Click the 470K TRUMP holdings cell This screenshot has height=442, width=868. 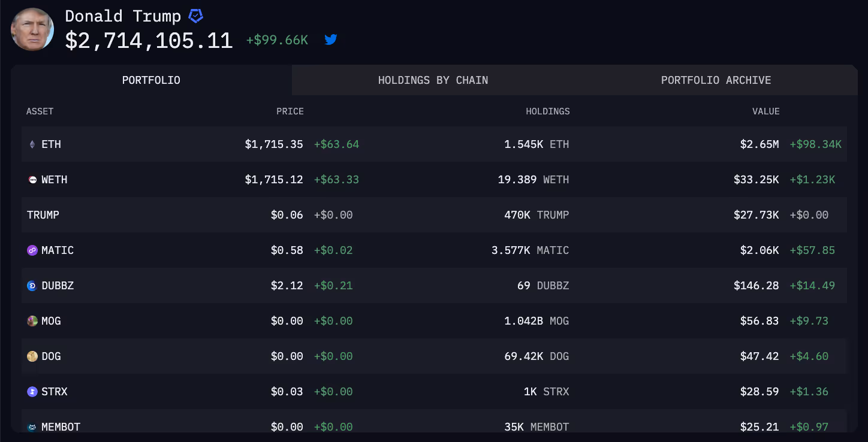(x=537, y=215)
